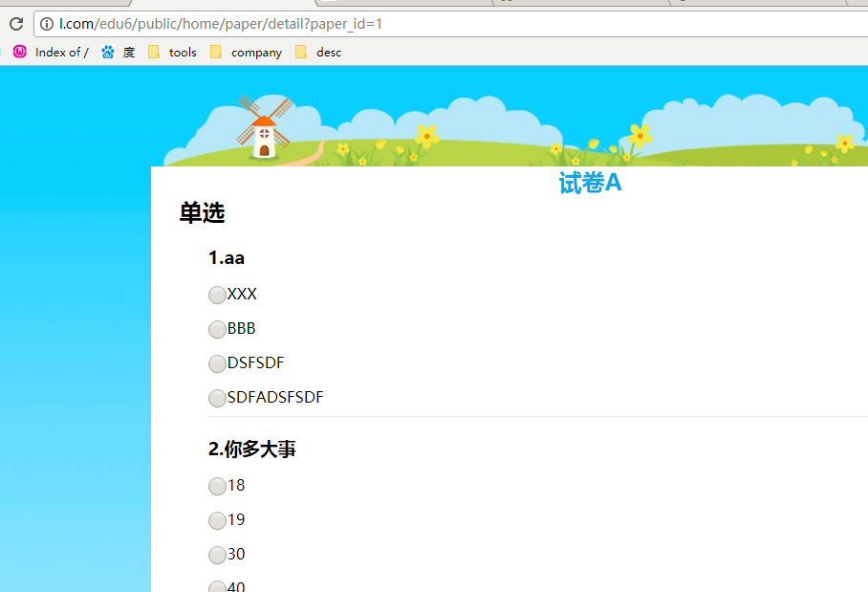The width and height of the screenshot is (868, 592).
Task: Open the tools bookmark folder label
Action: [x=183, y=53]
